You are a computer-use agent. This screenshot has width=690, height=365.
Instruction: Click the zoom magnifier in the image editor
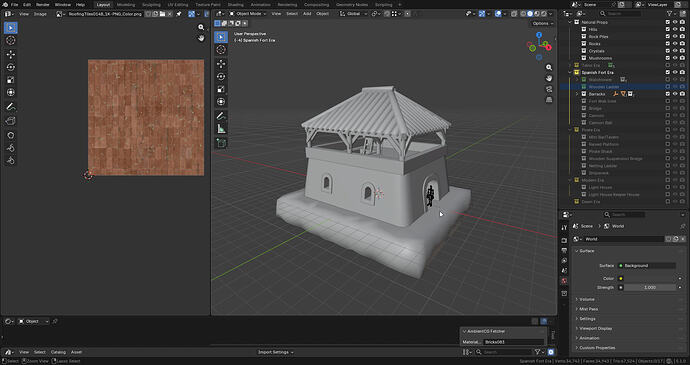[x=201, y=27]
